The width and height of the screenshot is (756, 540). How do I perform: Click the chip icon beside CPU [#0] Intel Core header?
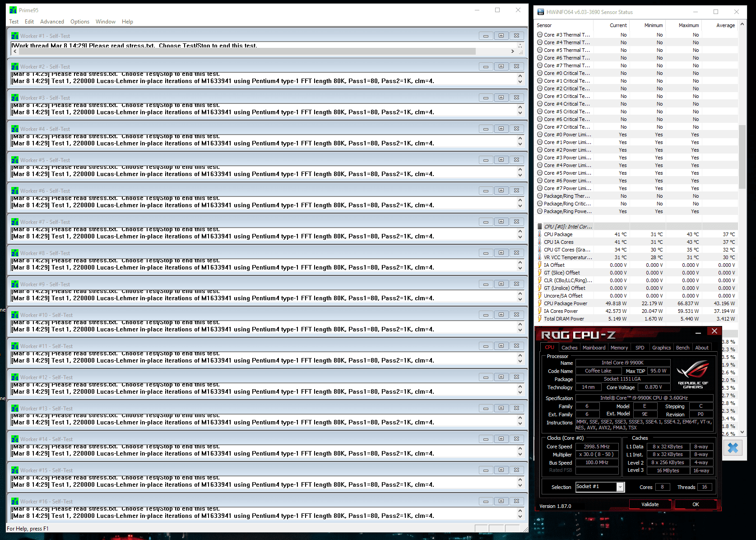[539, 227]
